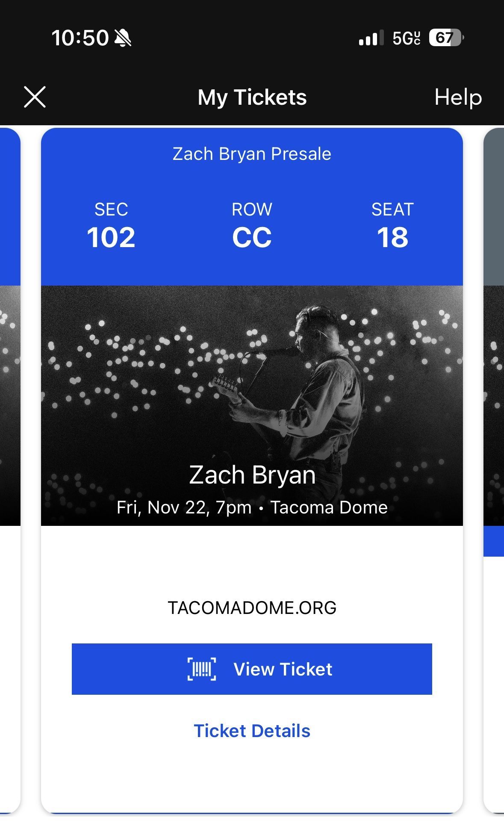The width and height of the screenshot is (504, 823).
Task: Tap the TACOMADOME.ORG link
Action: click(252, 608)
